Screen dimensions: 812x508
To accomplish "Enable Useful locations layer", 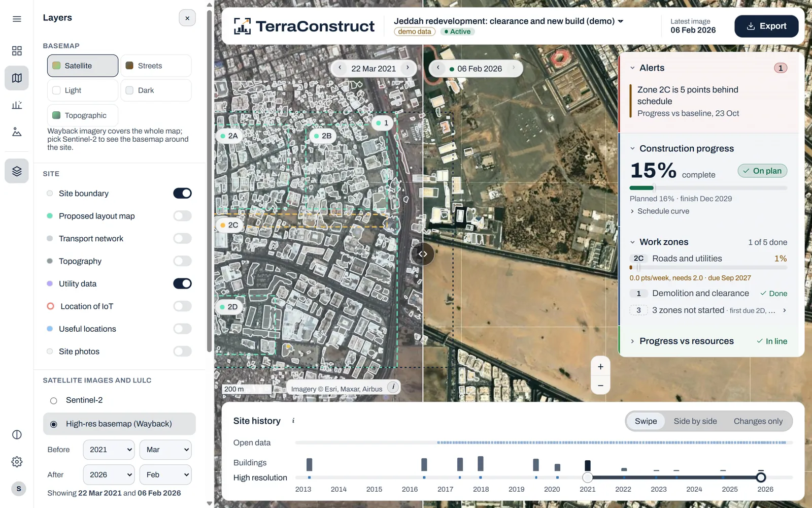I will tap(182, 329).
